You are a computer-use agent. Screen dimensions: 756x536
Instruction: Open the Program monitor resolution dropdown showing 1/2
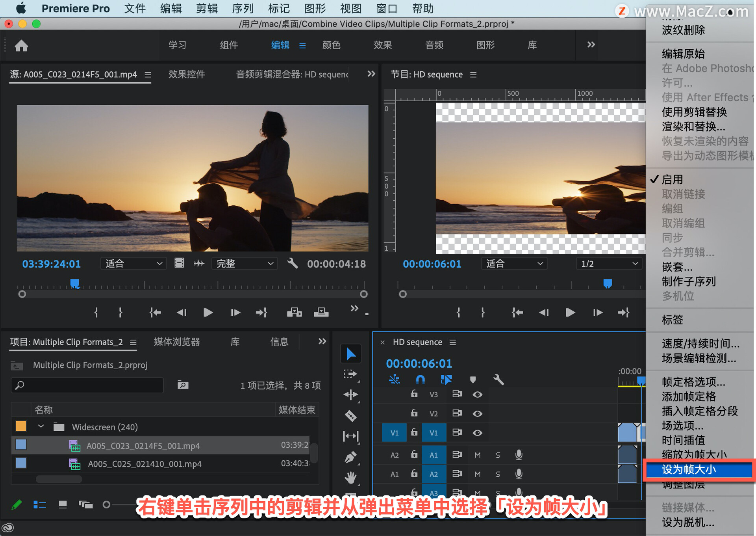pos(609,264)
